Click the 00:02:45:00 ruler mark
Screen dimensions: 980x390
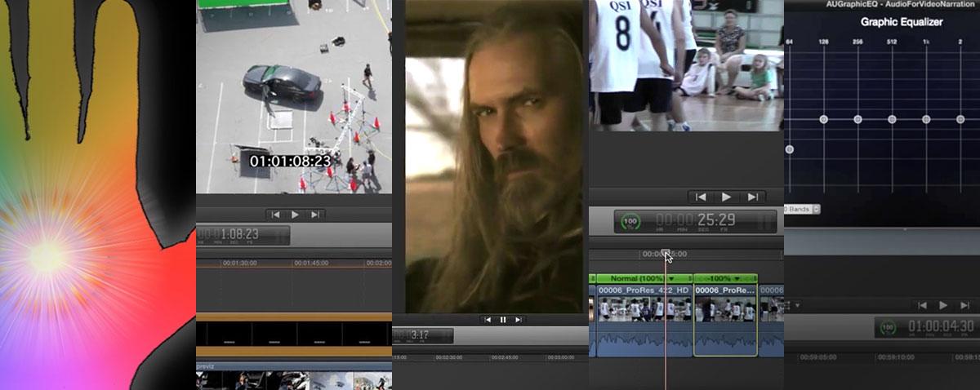click(x=505, y=357)
